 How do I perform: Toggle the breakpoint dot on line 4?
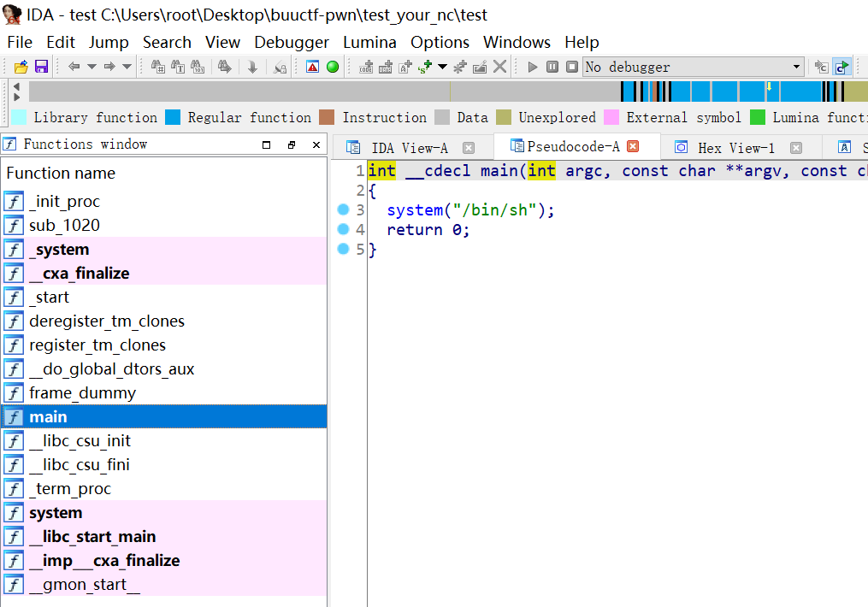tap(343, 229)
